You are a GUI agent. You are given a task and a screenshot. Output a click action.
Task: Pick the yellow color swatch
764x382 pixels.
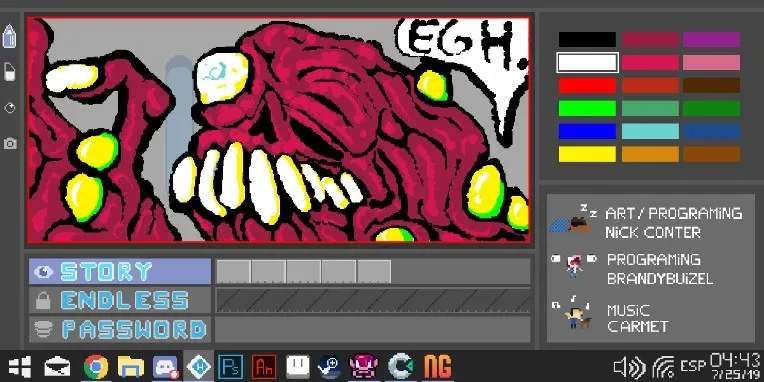coord(587,154)
